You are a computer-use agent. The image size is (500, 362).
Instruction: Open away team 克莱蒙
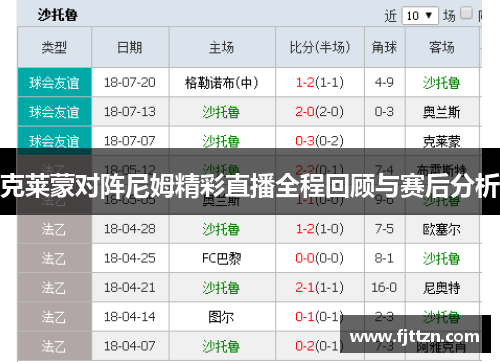coord(442,141)
